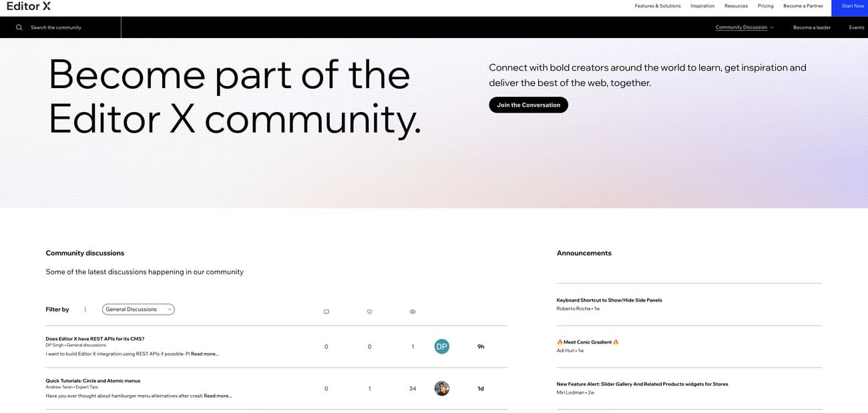Open Features & Solutions menu
Image resolution: width=868 pixels, height=413 pixels.
[x=658, y=6]
